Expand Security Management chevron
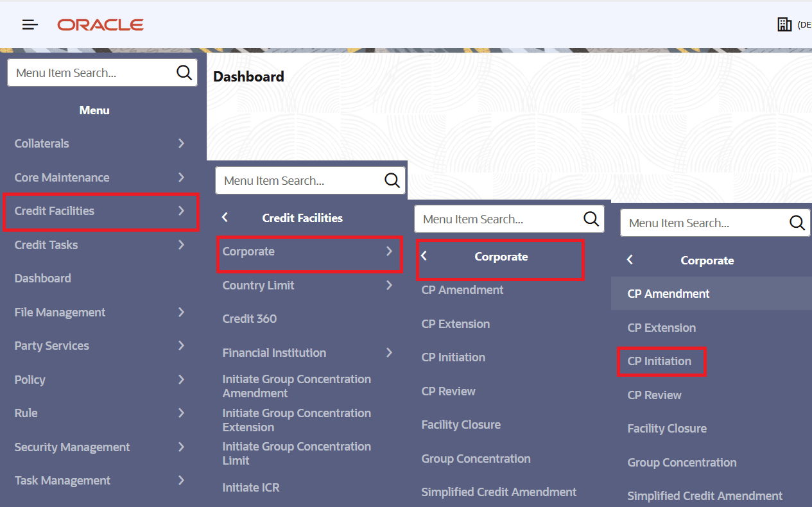This screenshot has width=812, height=507. (x=181, y=447)
